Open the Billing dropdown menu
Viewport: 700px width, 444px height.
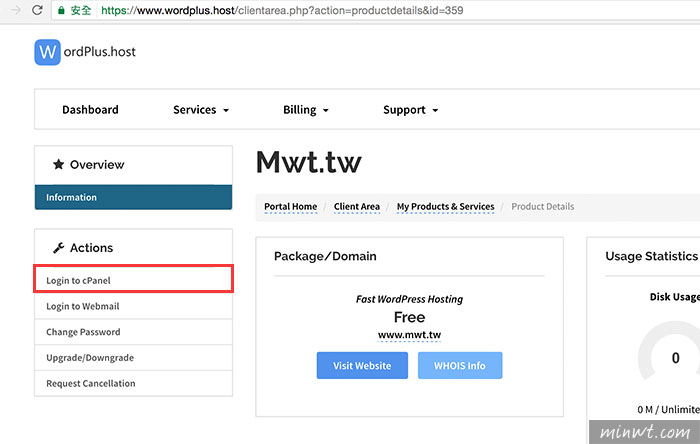[x=306, y=110]
